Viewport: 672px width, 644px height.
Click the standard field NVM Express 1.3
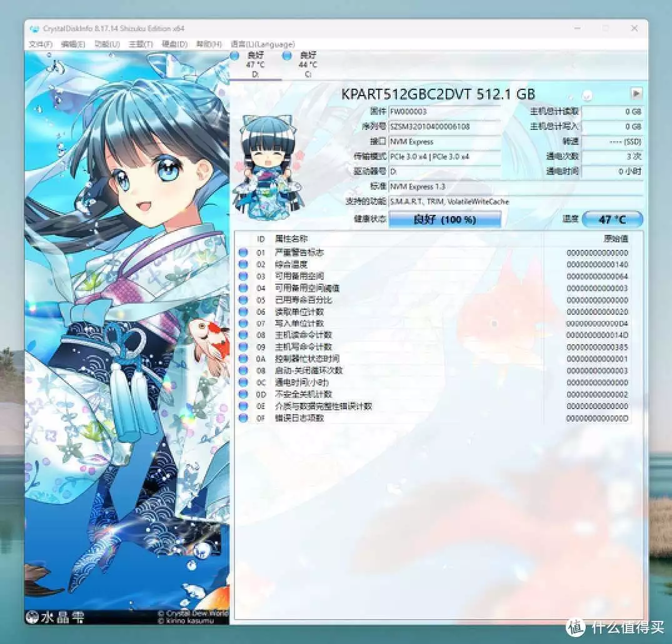coord(516,186)
